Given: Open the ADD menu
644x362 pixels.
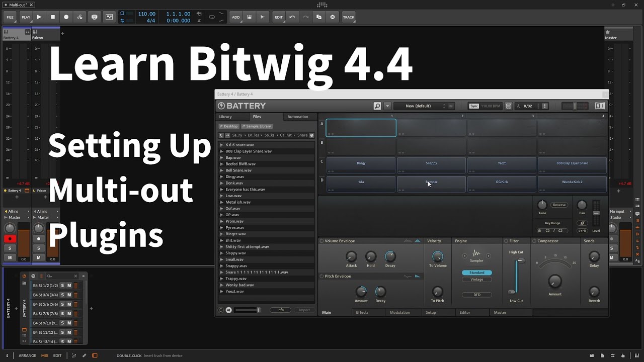Looking at the screenshot, I should 235,17.
